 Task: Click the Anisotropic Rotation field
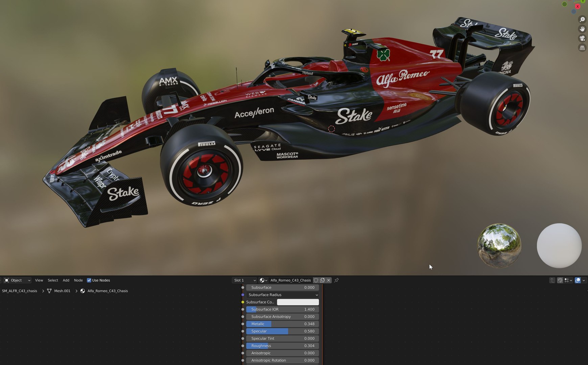[282, 360]
